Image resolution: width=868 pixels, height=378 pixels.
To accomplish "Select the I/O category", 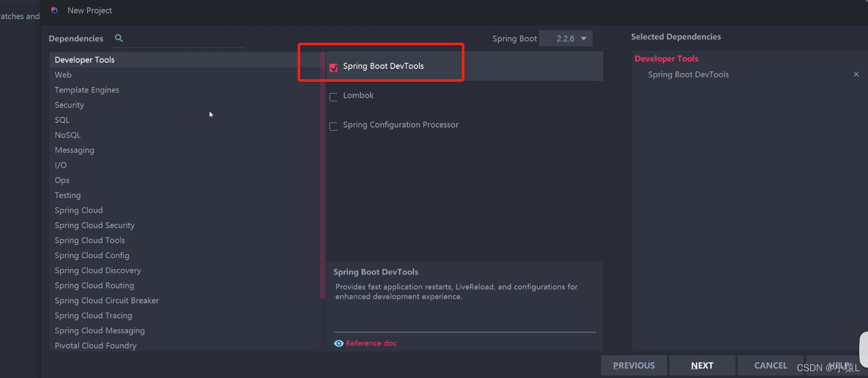I will 185,165.
